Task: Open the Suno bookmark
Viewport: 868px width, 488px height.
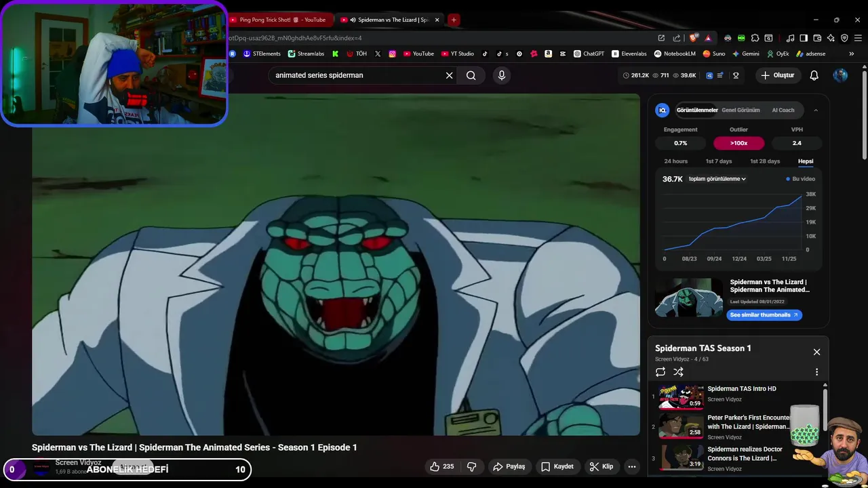Action: [714, 54]
